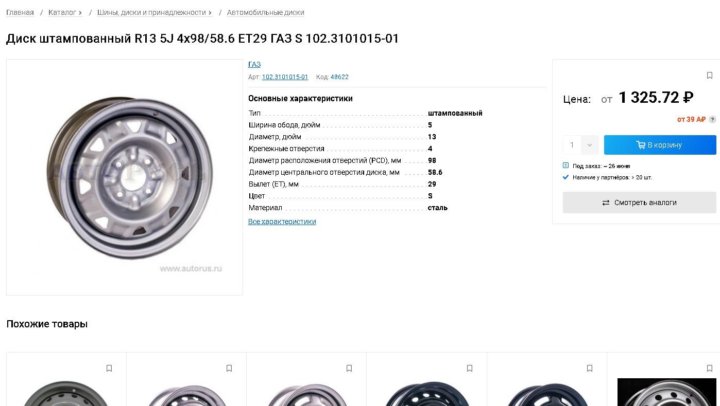The image size is (720, 406).
Task: Open the quantity dropdown arrow
Action: (590, 145)
